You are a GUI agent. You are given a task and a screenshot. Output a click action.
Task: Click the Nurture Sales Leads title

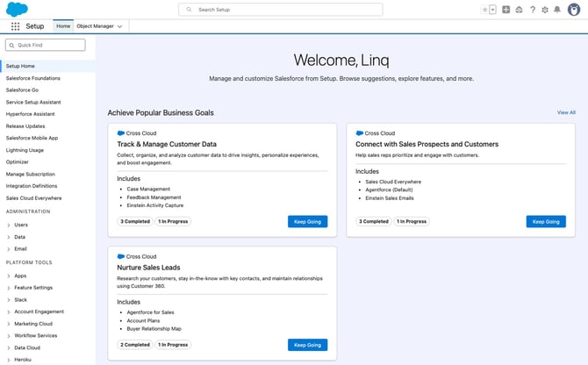point(148,268)
